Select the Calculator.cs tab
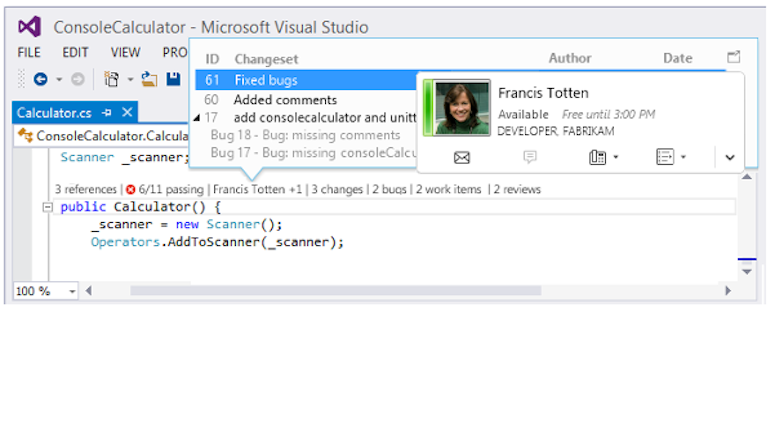The height and width of the screenshot is (432, 767). coord(54,113)
